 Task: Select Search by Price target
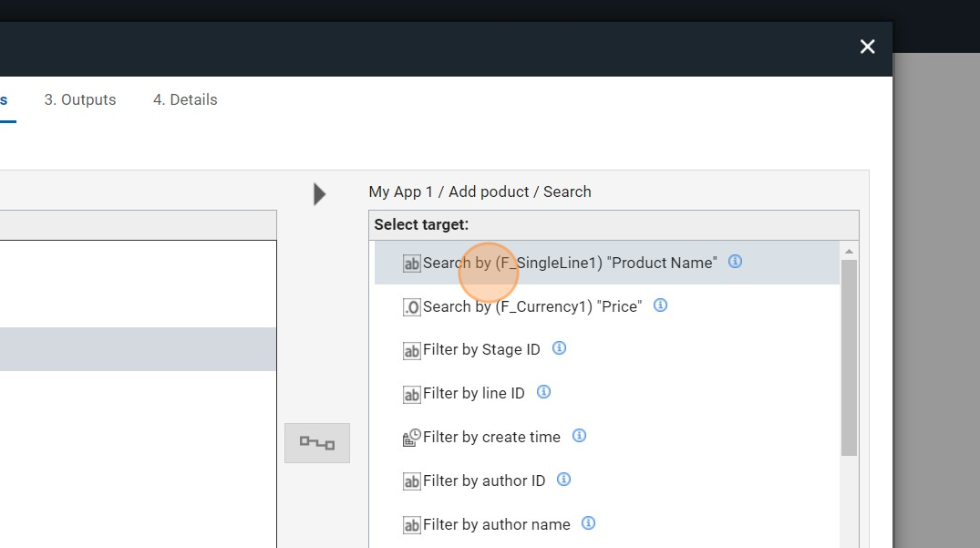531,306
